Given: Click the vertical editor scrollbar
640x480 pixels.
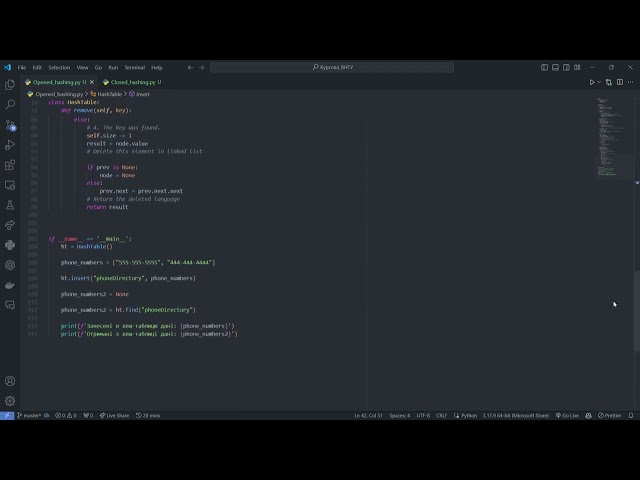Looking at the screenshot, I should pyautogui.click(x=637, y=311).
